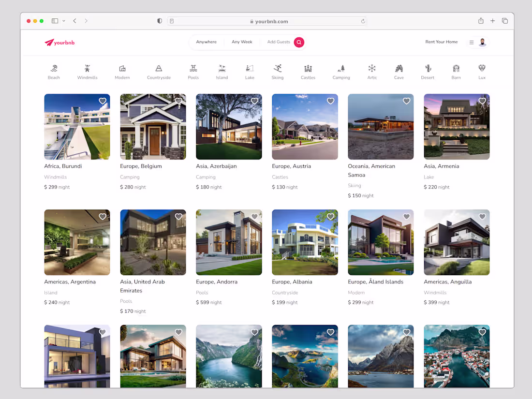Open the yourbnb logo homepage link
Screen dimensions: 532x399
[x=59, y=43]
